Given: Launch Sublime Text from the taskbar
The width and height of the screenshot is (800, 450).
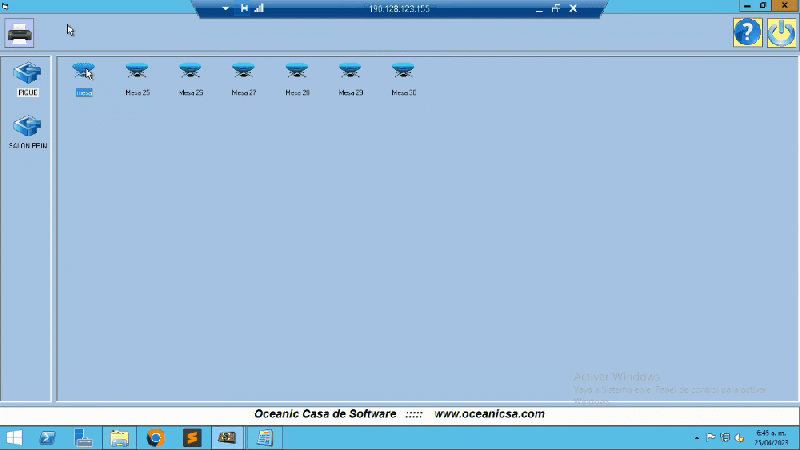Looking at the screenshot, I should [192, 437].
